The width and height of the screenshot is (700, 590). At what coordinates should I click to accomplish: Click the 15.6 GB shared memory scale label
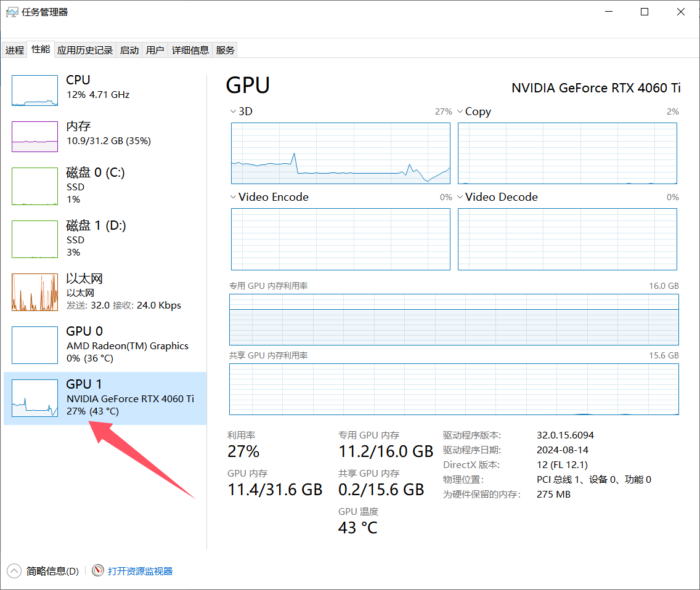point(664,355)
